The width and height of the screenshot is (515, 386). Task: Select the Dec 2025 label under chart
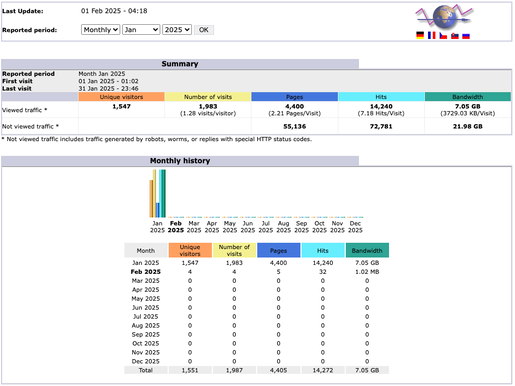(355, 227)
